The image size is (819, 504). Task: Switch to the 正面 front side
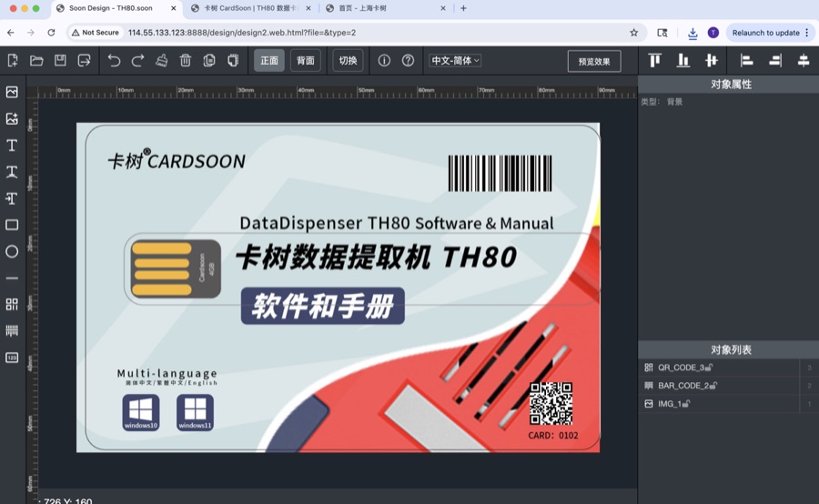pyautogui.click(x=269, y=61)
